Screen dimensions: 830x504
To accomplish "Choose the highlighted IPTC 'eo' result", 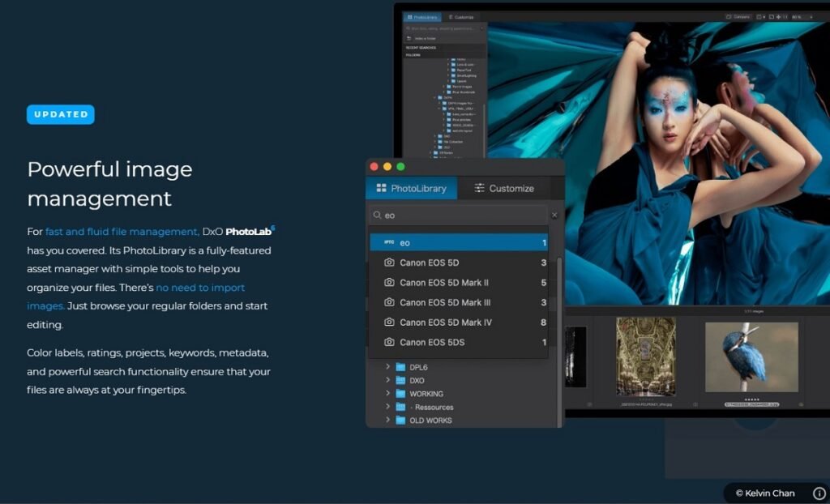I will tap(459, 242).
